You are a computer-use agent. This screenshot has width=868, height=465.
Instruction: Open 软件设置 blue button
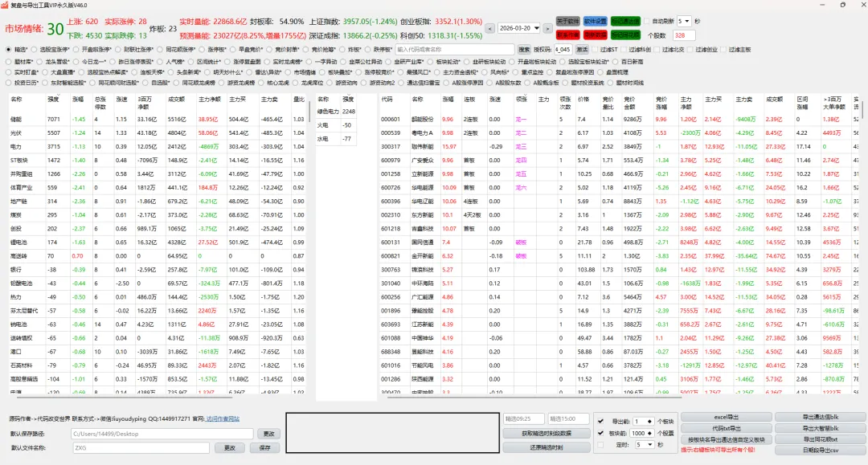(x=595, y=21)
